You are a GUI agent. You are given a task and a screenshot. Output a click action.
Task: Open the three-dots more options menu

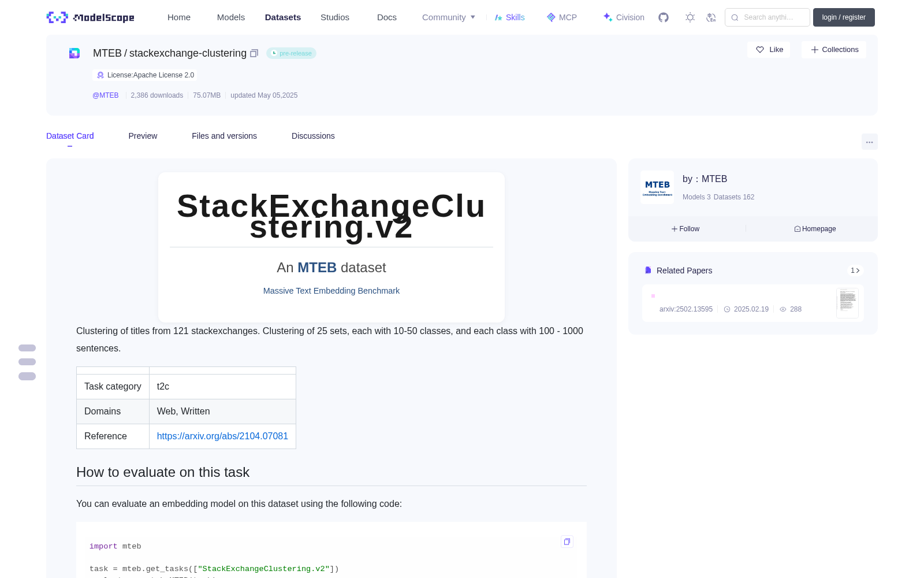(869, 142)
